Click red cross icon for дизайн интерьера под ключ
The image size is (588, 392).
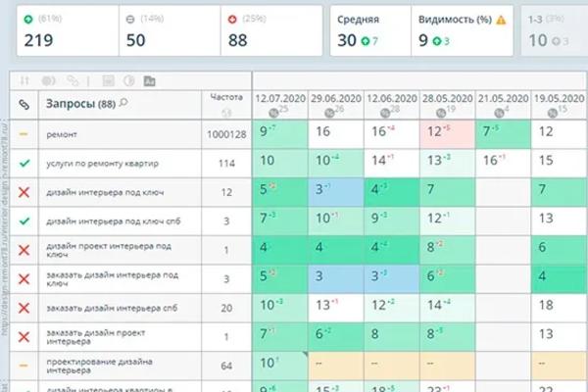coord(24,192)
